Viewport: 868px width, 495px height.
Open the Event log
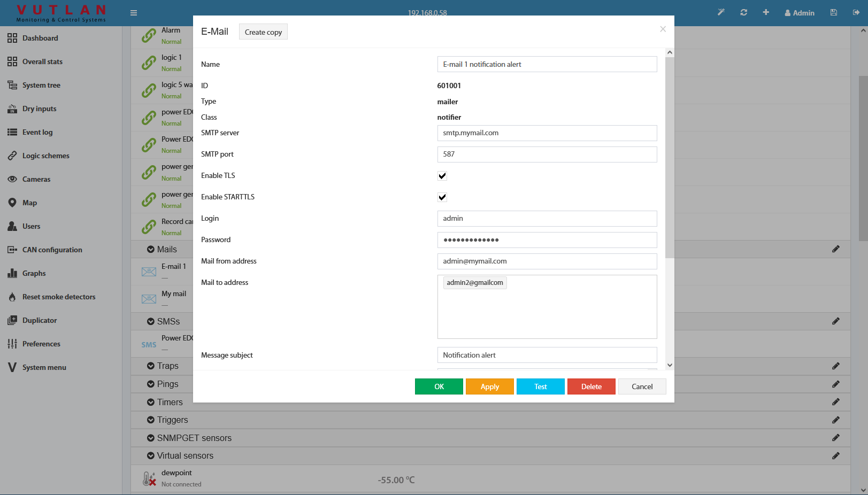pyautogui.click(x=37, y=132)
